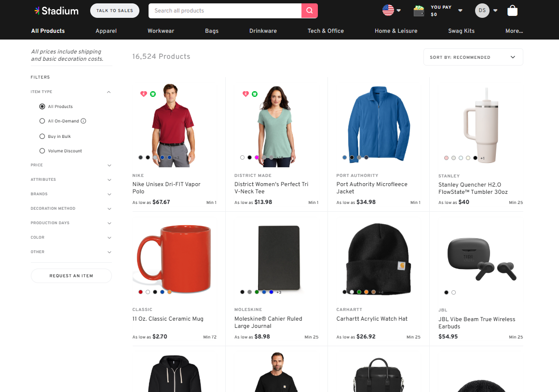Open the More... navigation menu
559x392 pixels.
tap(514, 31)
